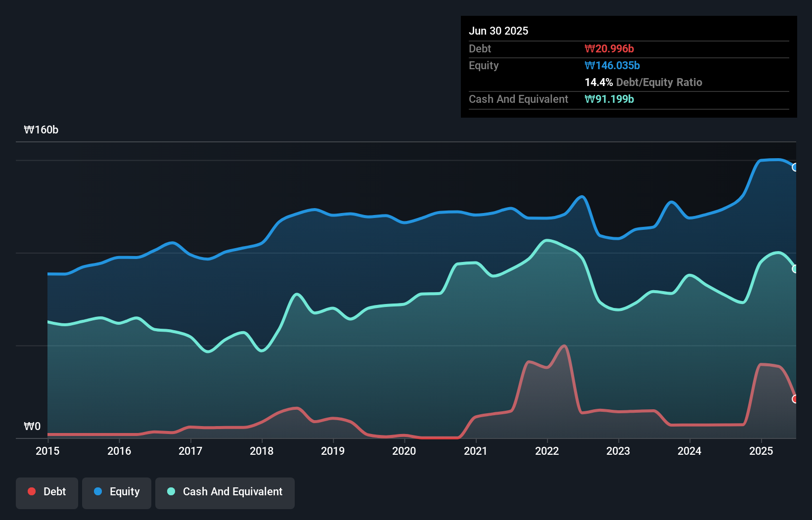The width and height of the screenshot is (812, 520).
Task: Click the 2017 x-axis label
Action: click(x=190, y=451)
